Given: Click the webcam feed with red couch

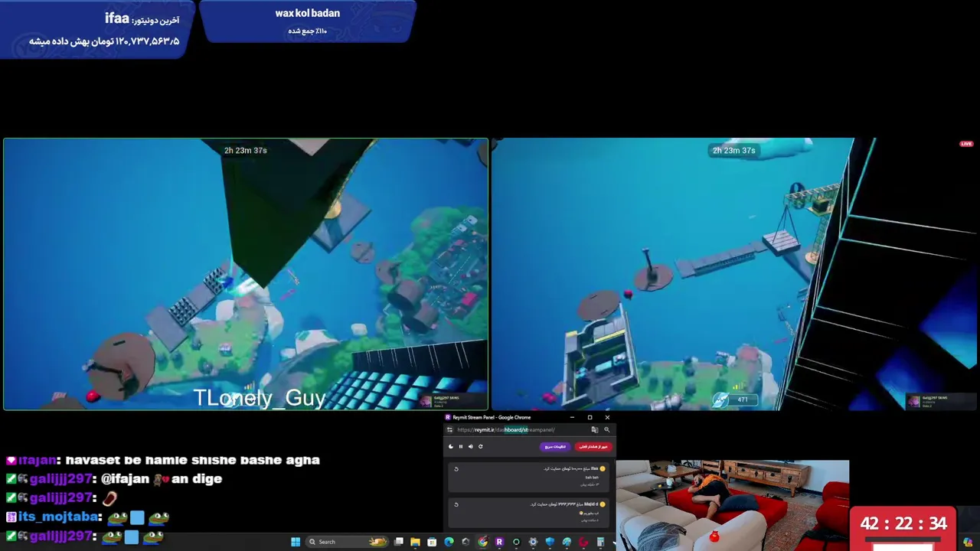Looking at the screenshot, I should click(733, 505).
